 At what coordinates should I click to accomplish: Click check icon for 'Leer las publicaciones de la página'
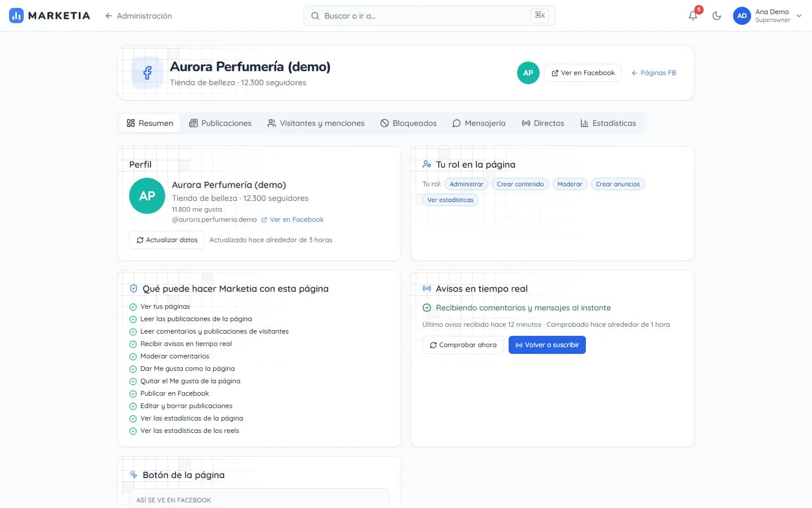click(x=133, y=319)
